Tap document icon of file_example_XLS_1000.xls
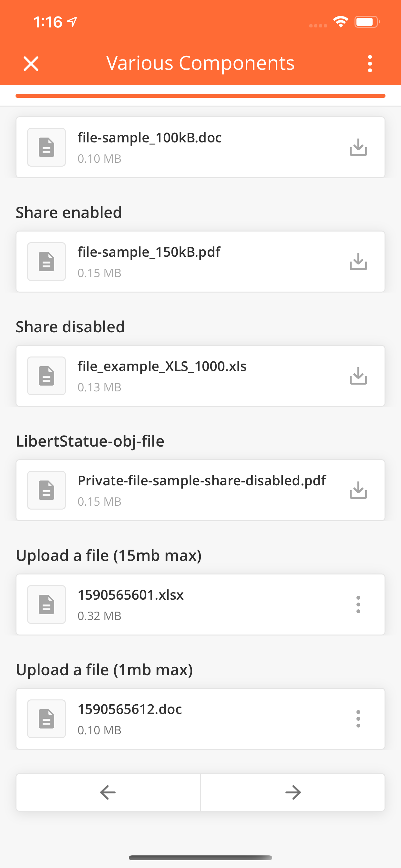This screenshot has height=868, width=401. [x=46, y=376]
